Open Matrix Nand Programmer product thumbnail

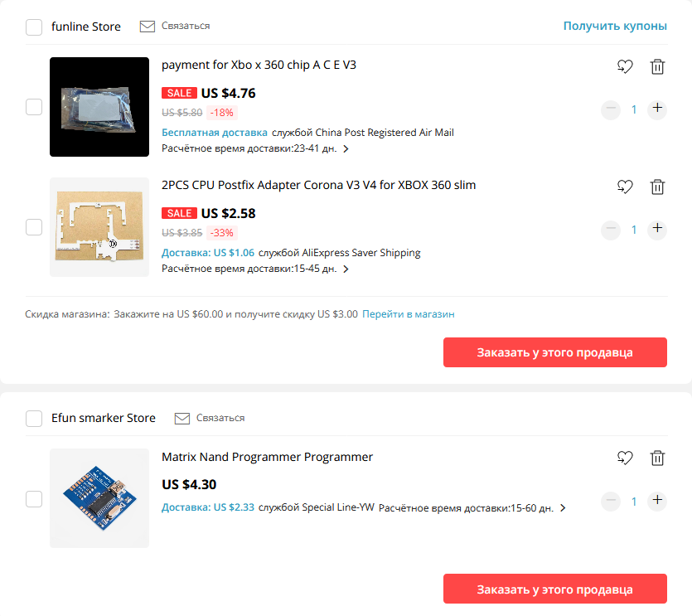click(99, 498)
